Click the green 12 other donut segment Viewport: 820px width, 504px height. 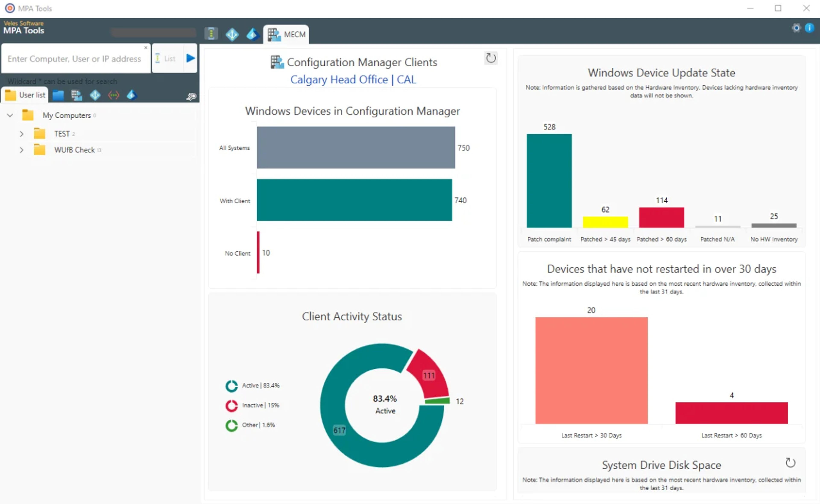[438, 401]
